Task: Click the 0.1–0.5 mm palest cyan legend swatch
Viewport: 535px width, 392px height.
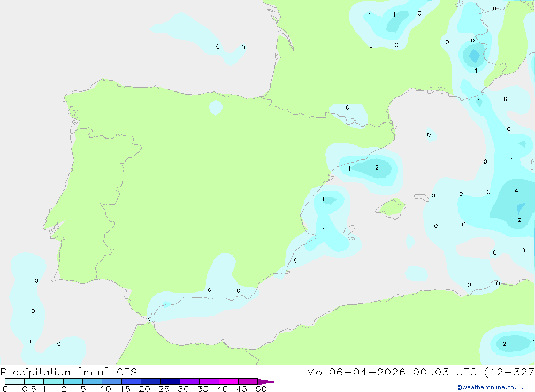Action: tap(14, 381)
